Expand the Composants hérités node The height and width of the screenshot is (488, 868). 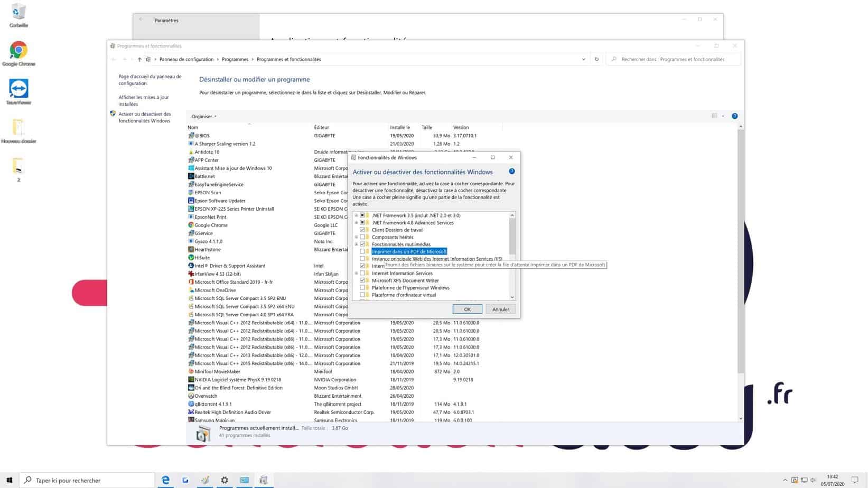tap(356, 237)
